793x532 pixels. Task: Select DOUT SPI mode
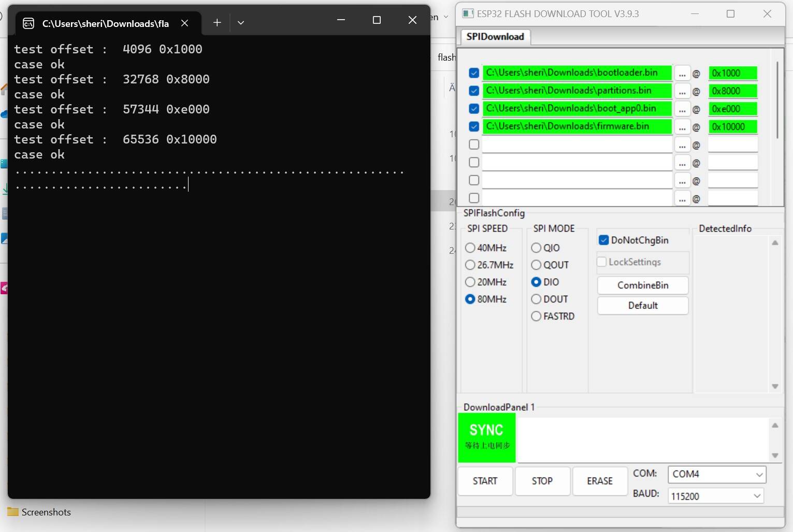(550, 299)
